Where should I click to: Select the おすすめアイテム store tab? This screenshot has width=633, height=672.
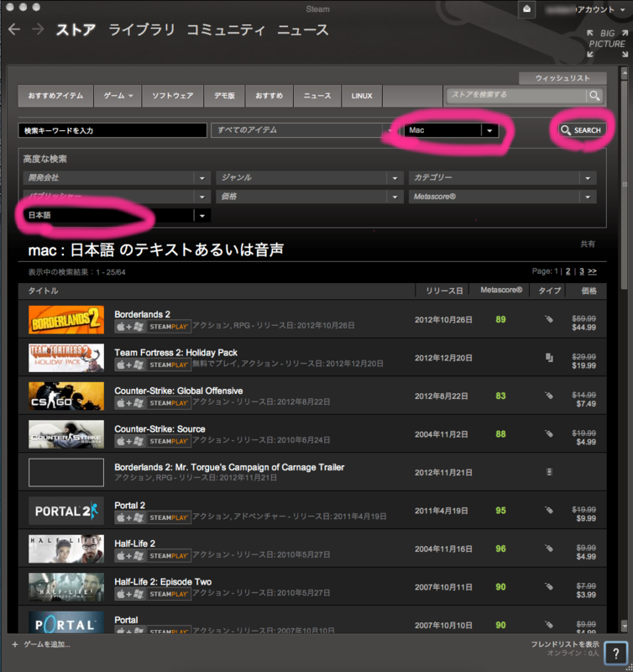coord(55,96)
